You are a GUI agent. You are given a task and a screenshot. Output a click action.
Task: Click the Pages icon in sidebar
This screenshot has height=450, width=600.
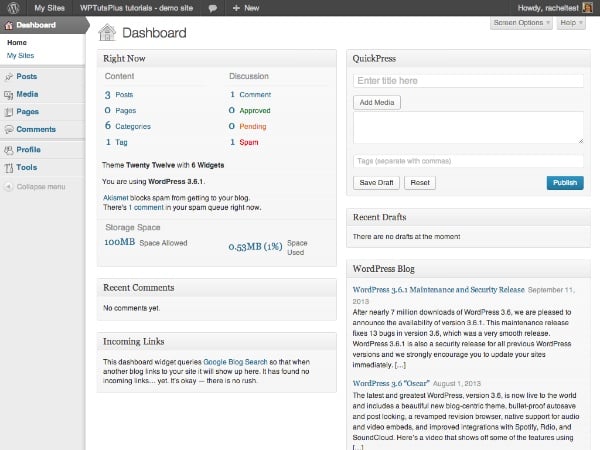tap(9, 112)
